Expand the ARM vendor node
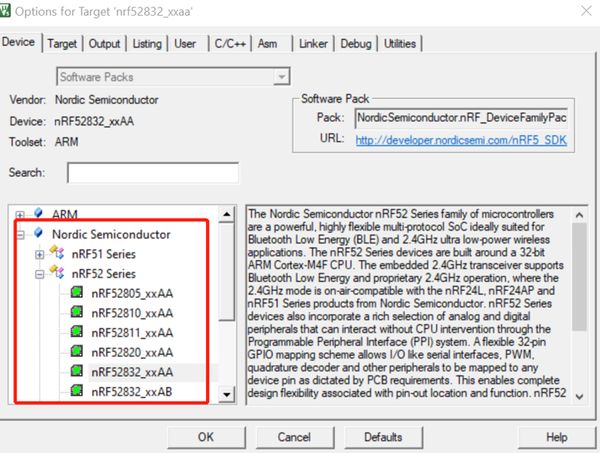The height and width of the screenshot is (453, 600). click(20, 215)
